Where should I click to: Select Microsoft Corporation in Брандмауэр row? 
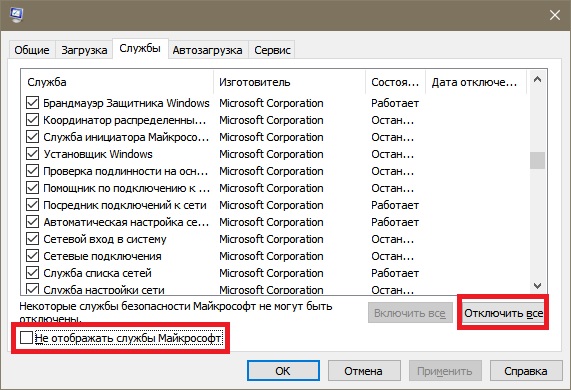pyautogui.click(x=271, y=103)
